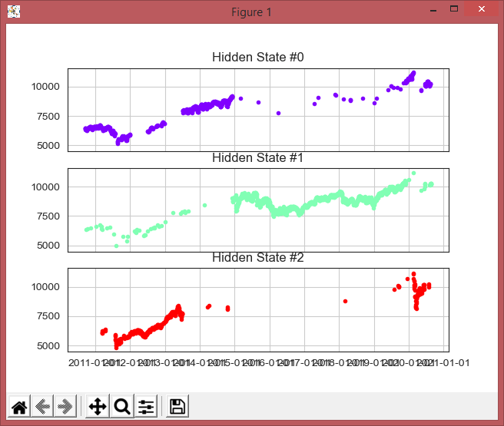Viewport: 504px width, 426px height.
Task: Click the "Hidden State #2" subplot title
Action: click(x=257, y=258)
